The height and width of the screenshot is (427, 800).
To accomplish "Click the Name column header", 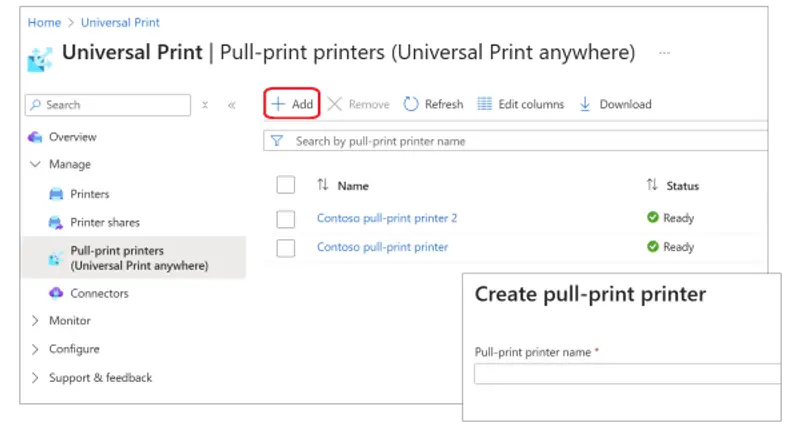I will (353, 186).
